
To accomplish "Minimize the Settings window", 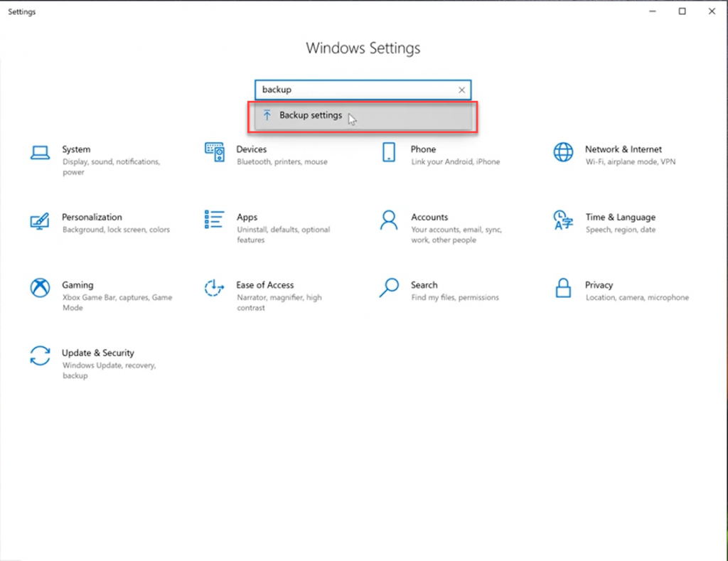I will [x=653, y=11].
